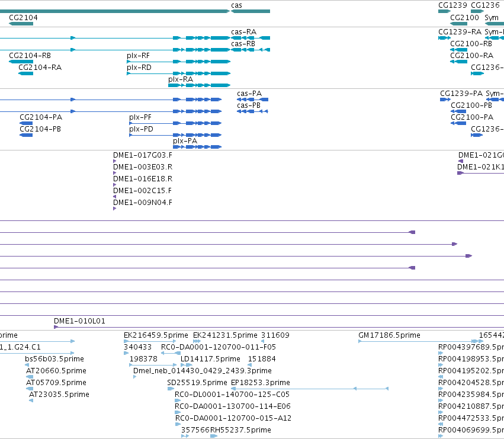The height and width of the screenshot is (439, 504).
Task: Click the 'bs56b03.5prime' EST label
Action: coord(54,359)
